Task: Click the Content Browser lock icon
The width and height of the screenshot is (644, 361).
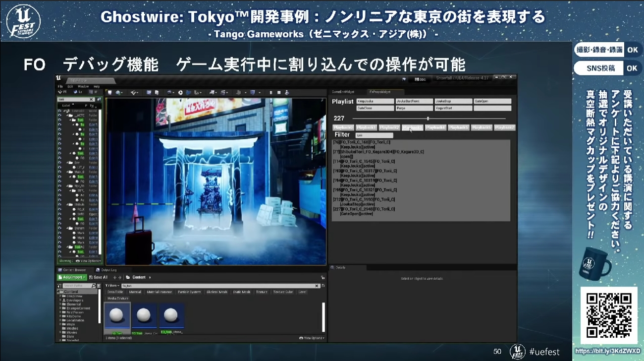Action: point(323,277)
